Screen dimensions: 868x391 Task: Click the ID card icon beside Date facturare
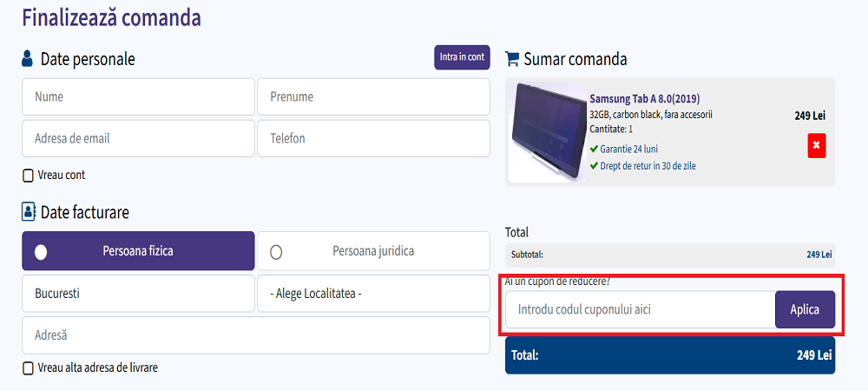(28, 212)
